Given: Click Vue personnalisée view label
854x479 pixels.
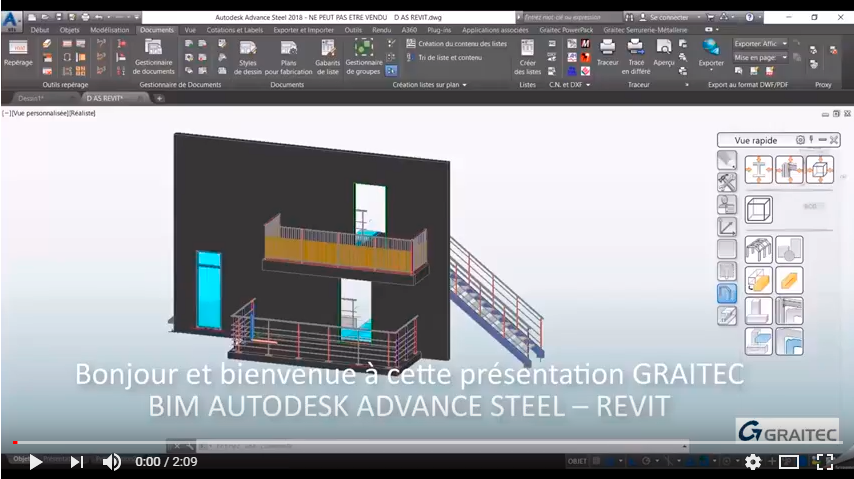Looking at the screenshot, I should [40, 113].
